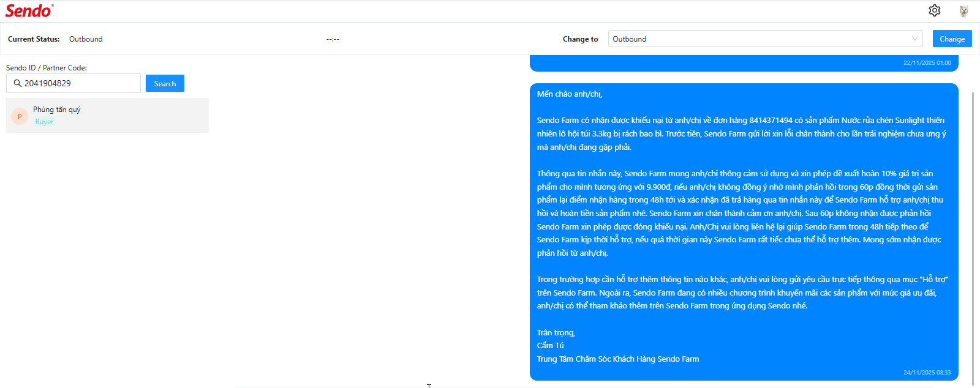Image resolution: width=980 pixels, height=388 pixels.
Task: Click the Search button
Action: click(165, 83)
